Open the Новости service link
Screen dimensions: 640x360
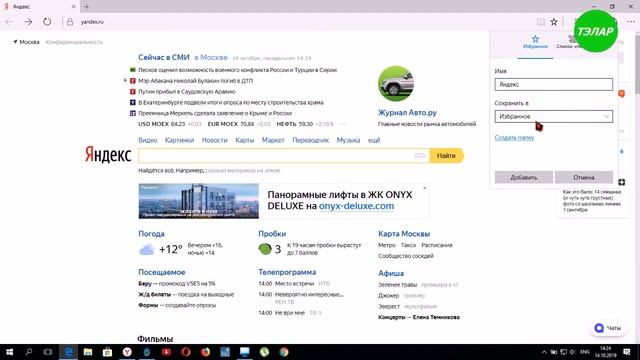coord(214,140)
